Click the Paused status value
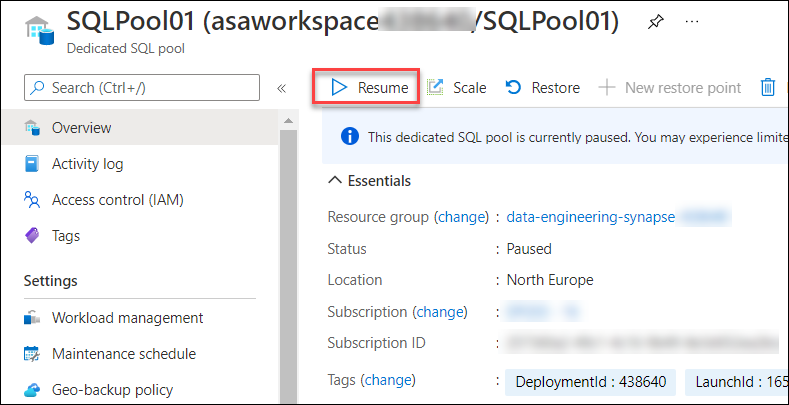This screenshot has width=789, height=405. point(529,249)
